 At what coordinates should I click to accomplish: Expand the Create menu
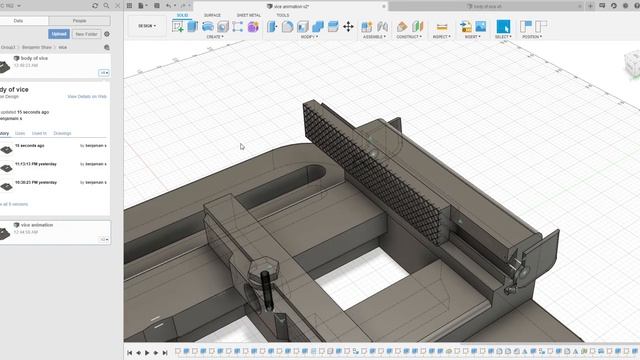pyautogui.click(x=215, y=37)
